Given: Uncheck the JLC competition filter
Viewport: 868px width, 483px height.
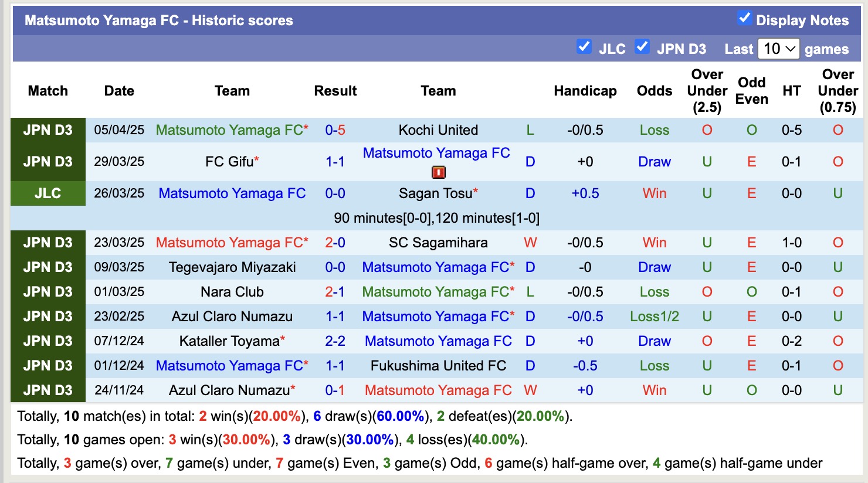Looking at the screenshot, I should point(584,47).
